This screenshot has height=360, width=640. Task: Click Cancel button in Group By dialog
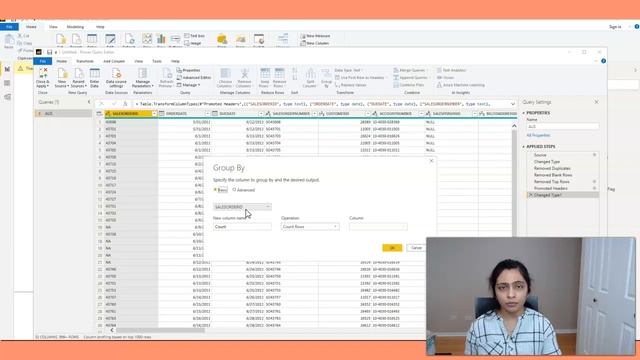(416, 248)
